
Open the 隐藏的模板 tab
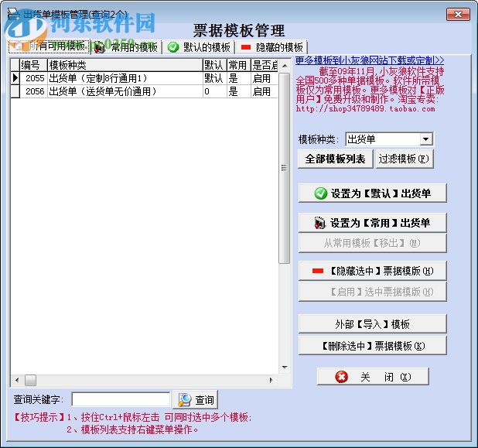pos(271,47)
